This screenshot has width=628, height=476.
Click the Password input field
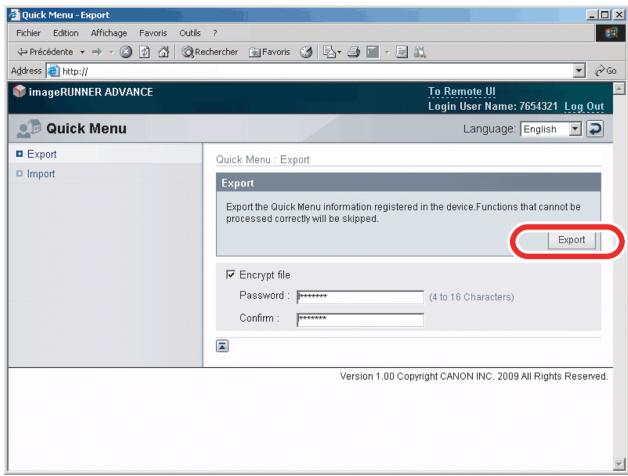coord(360,297)
